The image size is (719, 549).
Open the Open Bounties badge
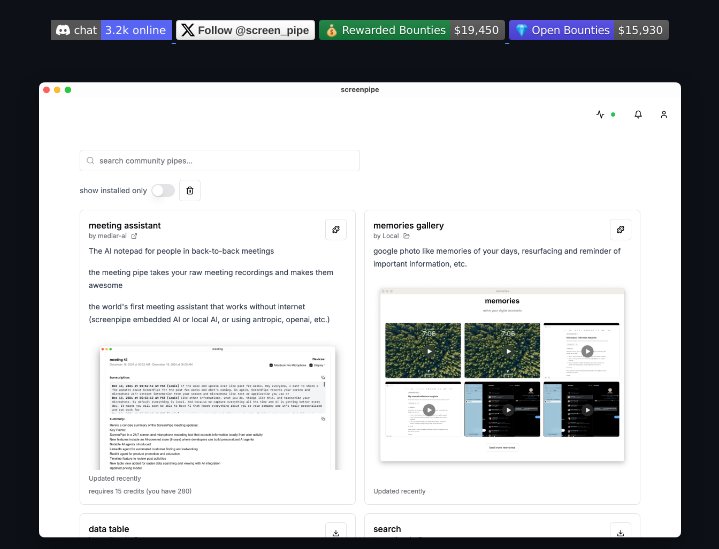pos(588,30)
